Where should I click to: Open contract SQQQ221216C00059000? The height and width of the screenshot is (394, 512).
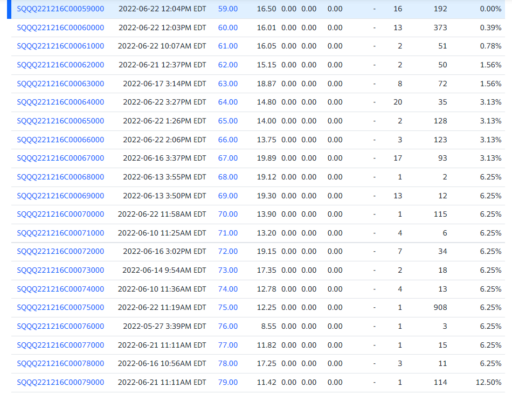tap(60, 9)
